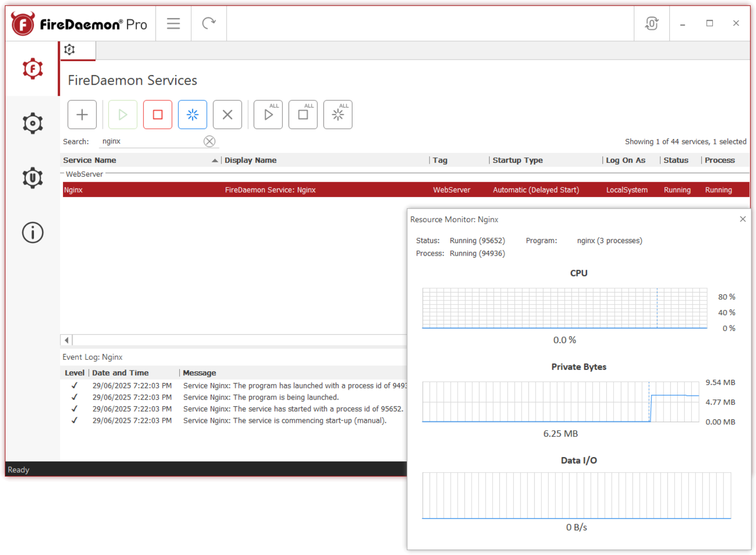Click Process 'Running (94936)' value
The image size is (756, 555).
478,253
